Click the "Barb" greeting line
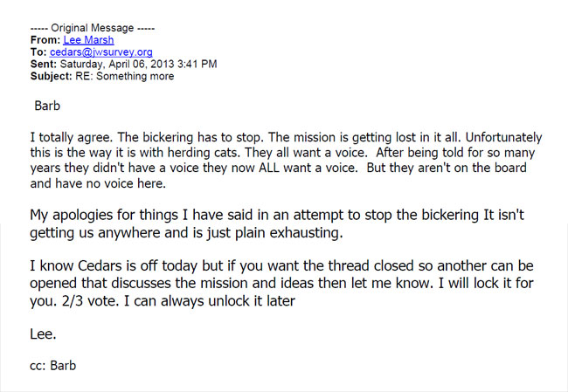The width and height of the screenshot is (568, 392). point(47,107)
